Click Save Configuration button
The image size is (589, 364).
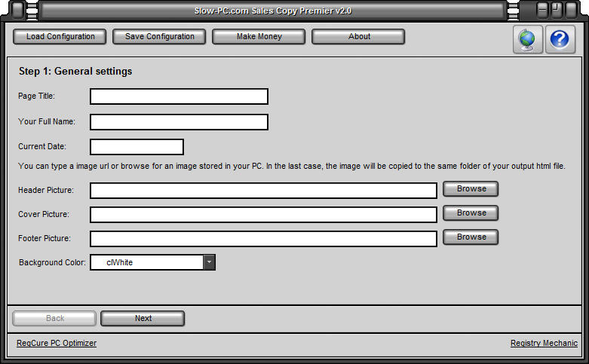click(x=159, y=36)
